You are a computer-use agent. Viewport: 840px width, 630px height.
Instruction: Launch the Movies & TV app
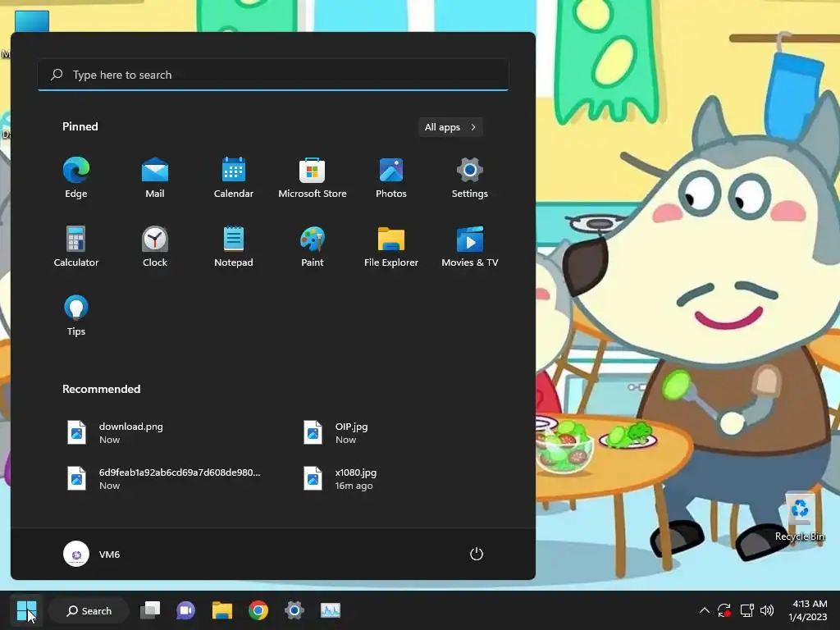pyautogui.click(x=470, y=246)
